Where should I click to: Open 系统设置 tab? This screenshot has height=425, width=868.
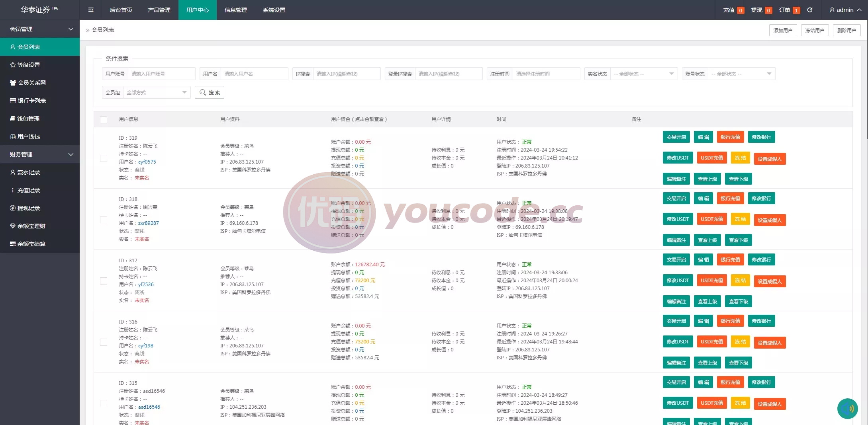pos(274,10)
